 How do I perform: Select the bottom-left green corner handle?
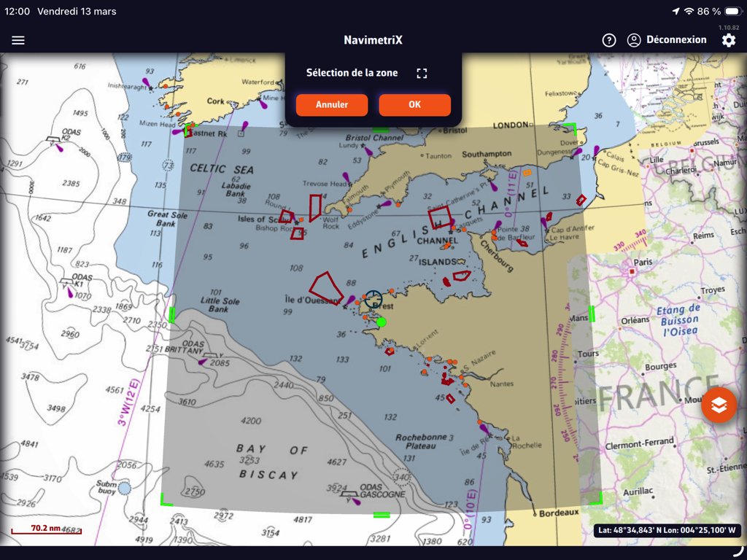(x=165, y=499)
